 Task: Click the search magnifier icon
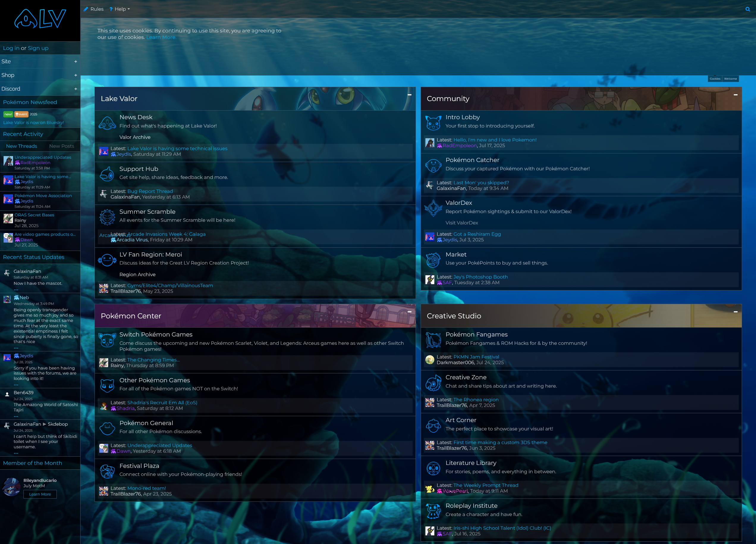click(748, 9)
